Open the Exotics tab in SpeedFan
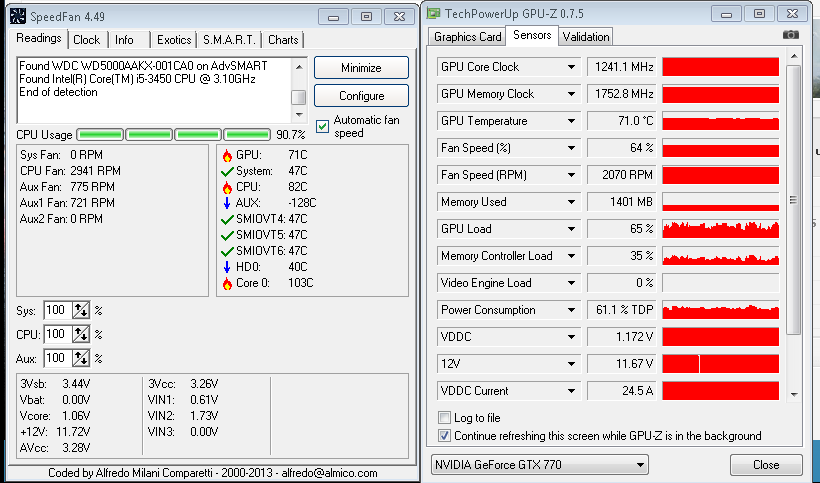The image size is (820, 483). (x=174, y=40)
